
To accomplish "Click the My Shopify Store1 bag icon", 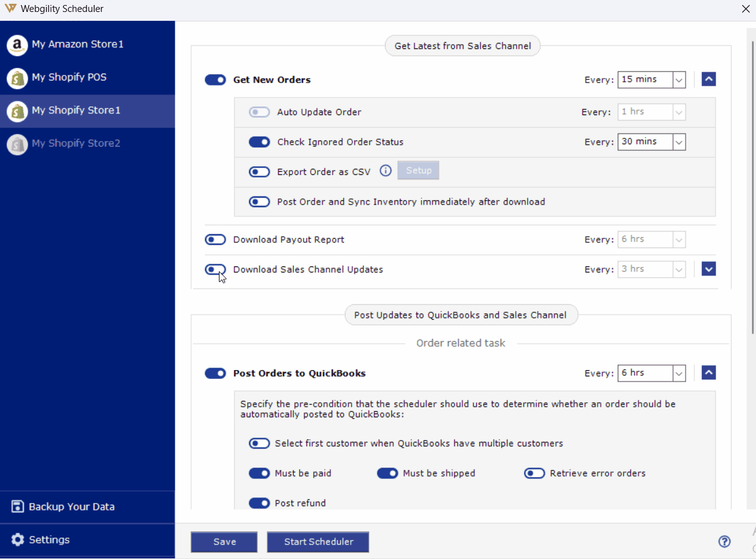I will [17, 111].
